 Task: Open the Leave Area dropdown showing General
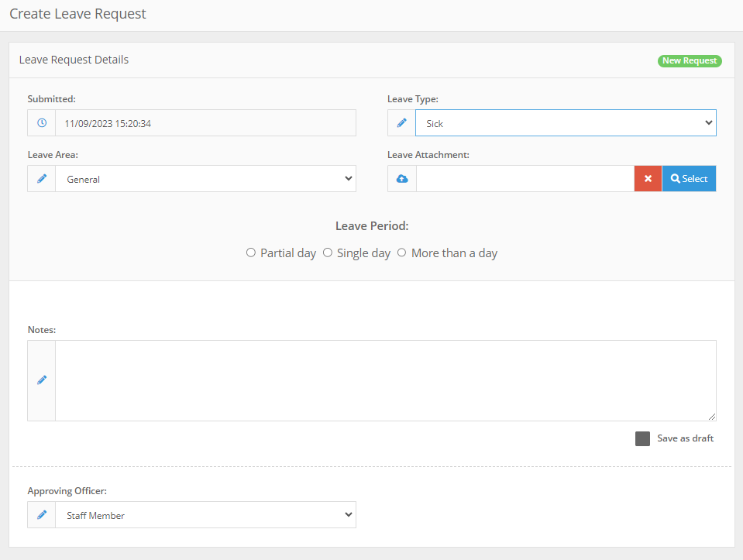coord(205,179)
